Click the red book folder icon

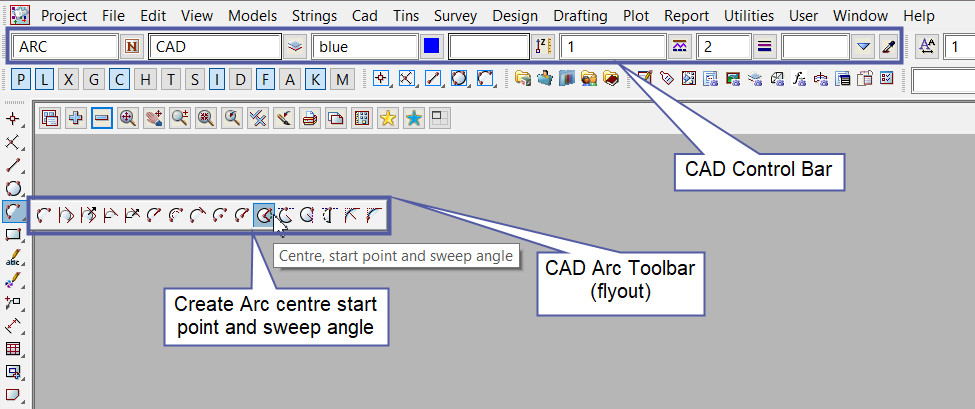click(611, 79)
